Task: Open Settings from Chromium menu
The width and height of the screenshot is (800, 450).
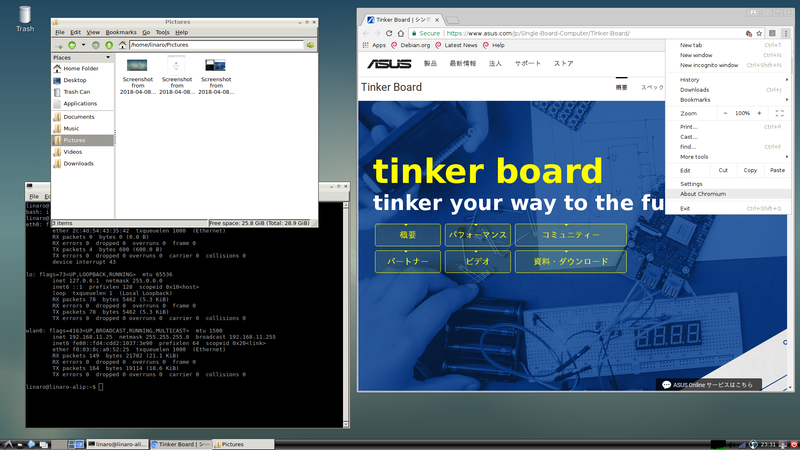Action: click(728, 184)
